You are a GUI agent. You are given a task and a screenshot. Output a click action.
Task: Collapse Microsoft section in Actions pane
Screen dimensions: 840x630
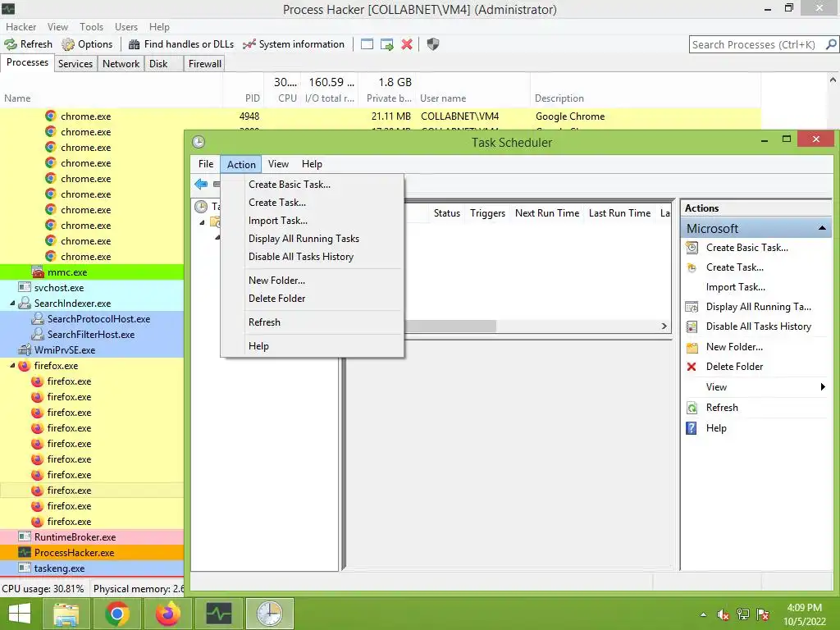point(822,229)
